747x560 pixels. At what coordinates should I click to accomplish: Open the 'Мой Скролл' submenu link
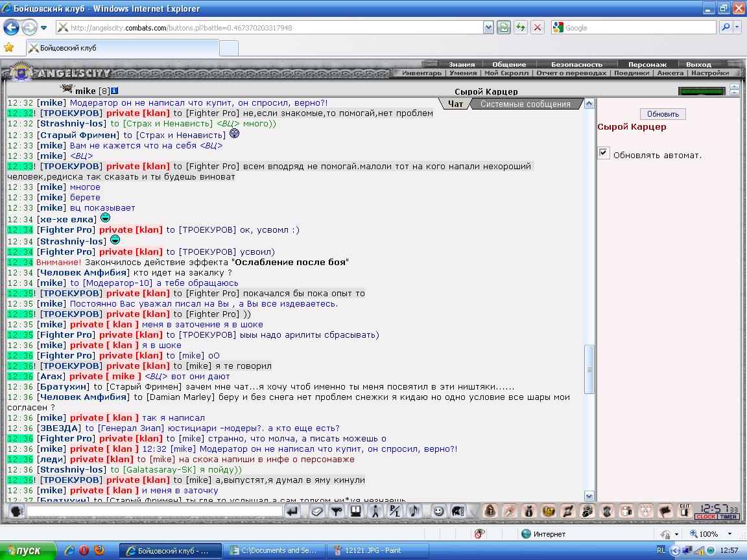(506, 73)
